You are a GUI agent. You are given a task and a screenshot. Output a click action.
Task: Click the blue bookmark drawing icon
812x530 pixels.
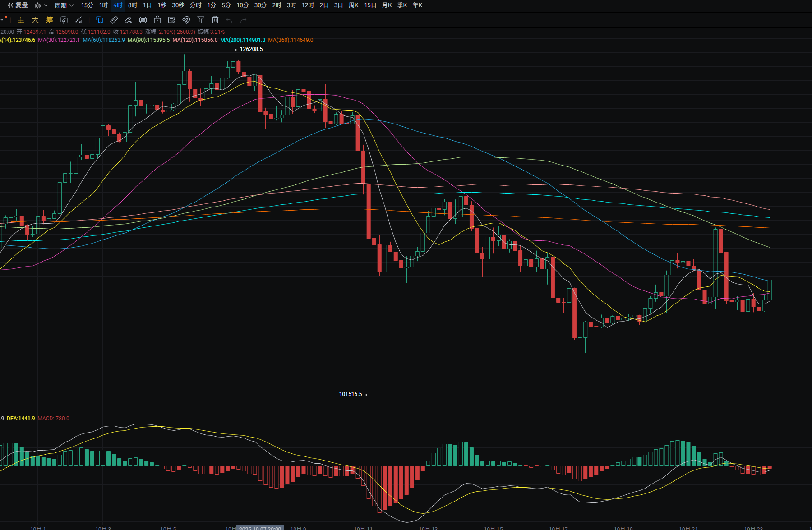pos(100,20)
